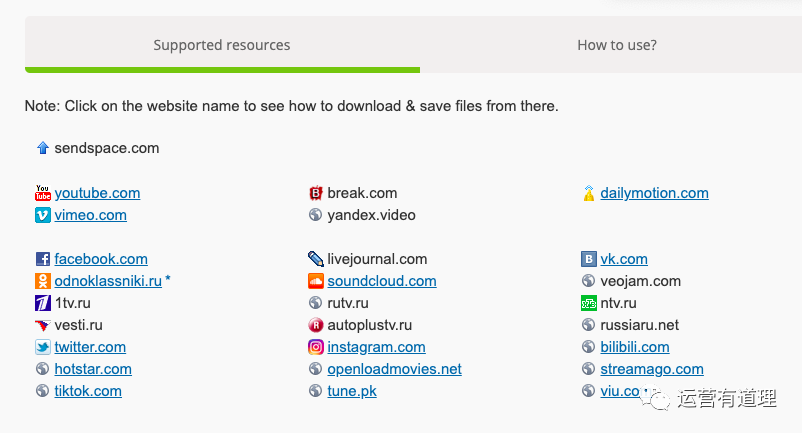Click the sendspace blue arrow icon
Viewport: 802px width, 433px height.
coord(42,148)
